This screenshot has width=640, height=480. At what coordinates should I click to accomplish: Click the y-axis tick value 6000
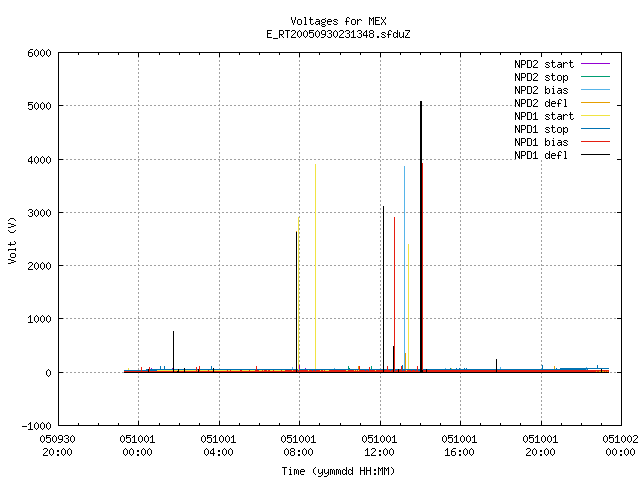[x=40, y=53]
